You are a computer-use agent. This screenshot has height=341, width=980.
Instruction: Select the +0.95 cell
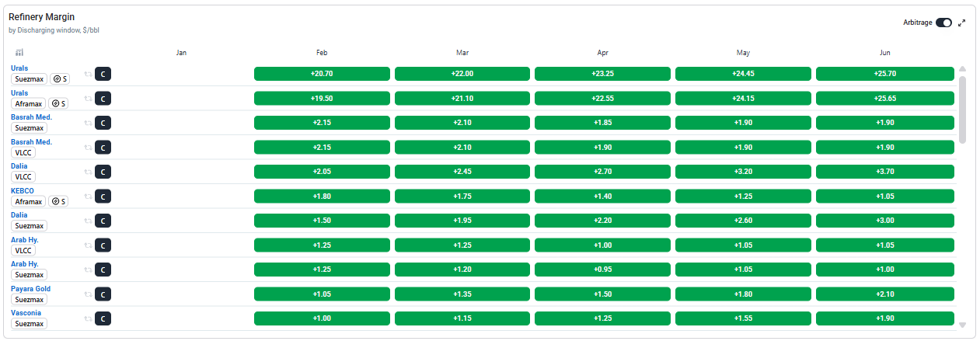(602, 270)
